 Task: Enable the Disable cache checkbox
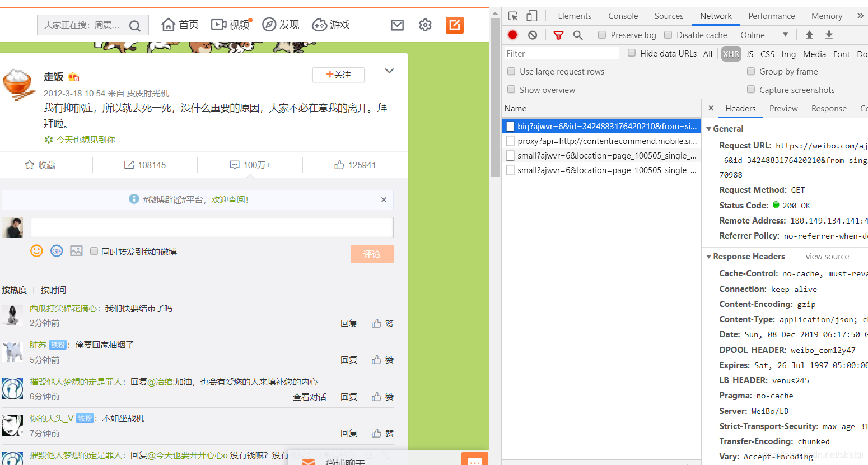(668, 35)
